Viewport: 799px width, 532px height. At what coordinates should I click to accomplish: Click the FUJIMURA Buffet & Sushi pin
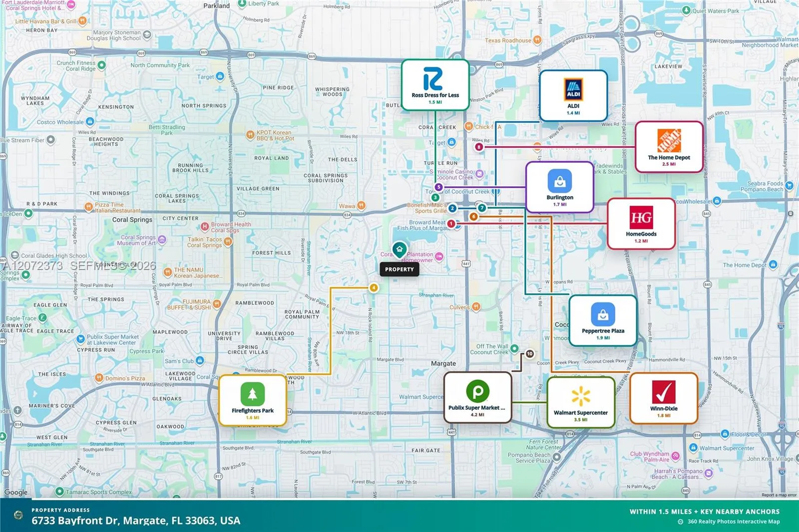coord(216,304)
